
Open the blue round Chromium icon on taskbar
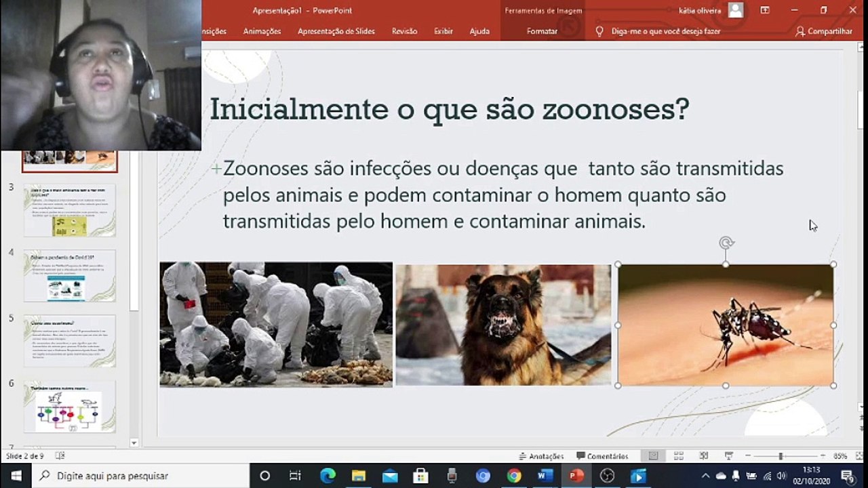click(x=483, y=476)
